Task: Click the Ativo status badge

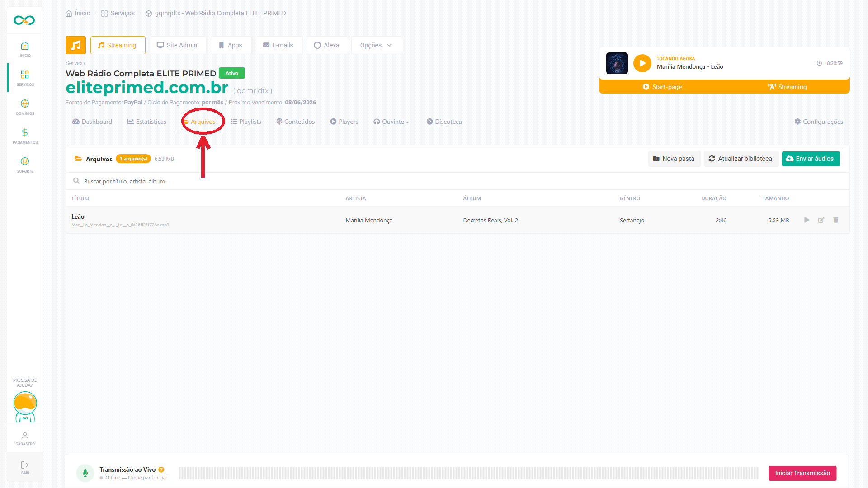Action: 232,73
